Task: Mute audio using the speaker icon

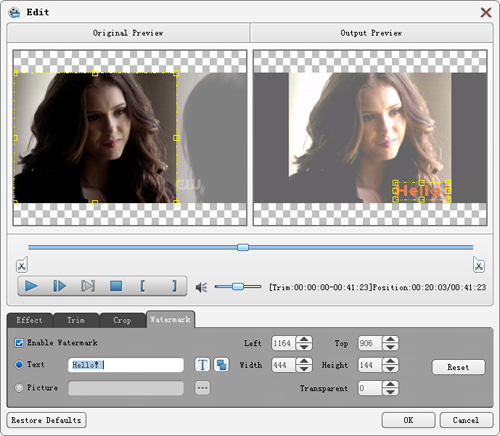Action: pos(201,287)
